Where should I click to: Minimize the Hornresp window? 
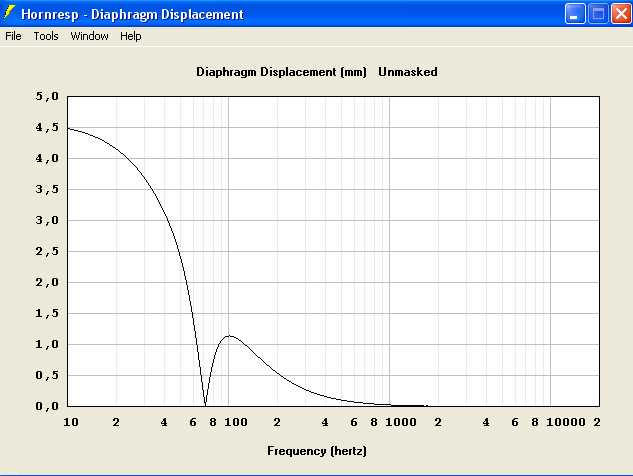click(x=575, y=14)
